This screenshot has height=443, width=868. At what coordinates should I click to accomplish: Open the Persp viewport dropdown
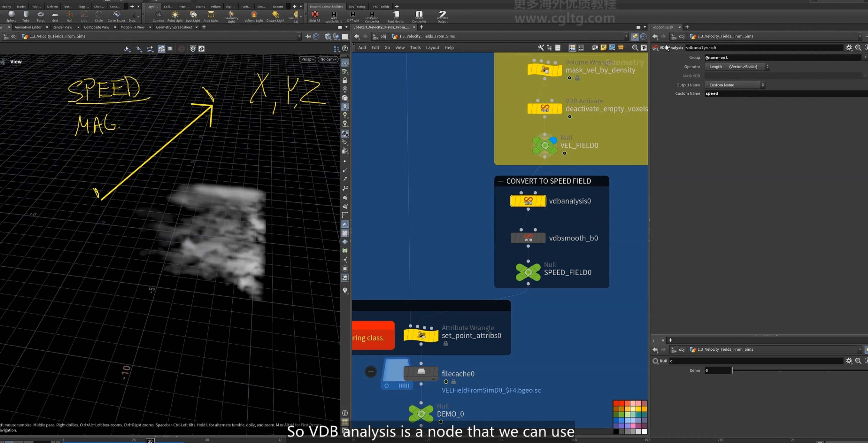[307, 59]
